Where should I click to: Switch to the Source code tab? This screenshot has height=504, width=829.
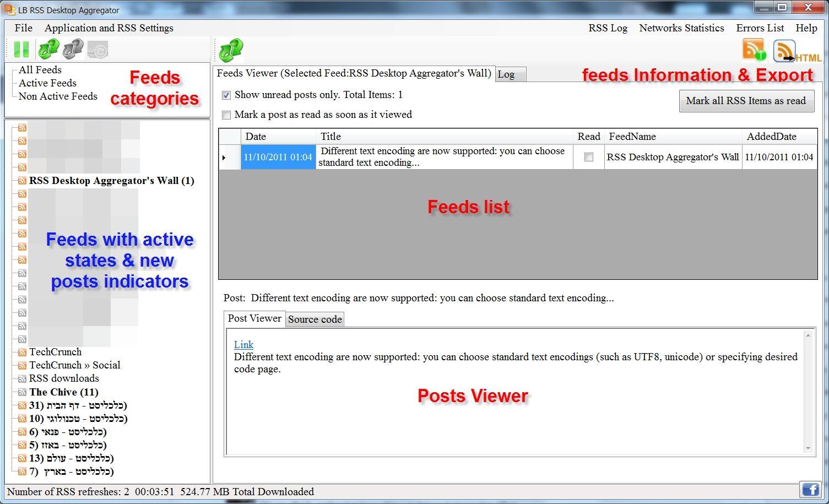tap(315, 319)
